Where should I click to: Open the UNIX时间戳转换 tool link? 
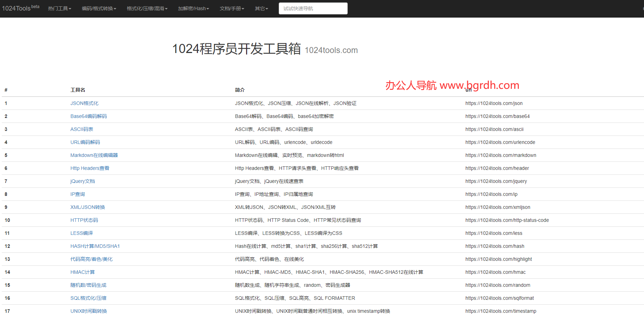(x=89, y=311)
